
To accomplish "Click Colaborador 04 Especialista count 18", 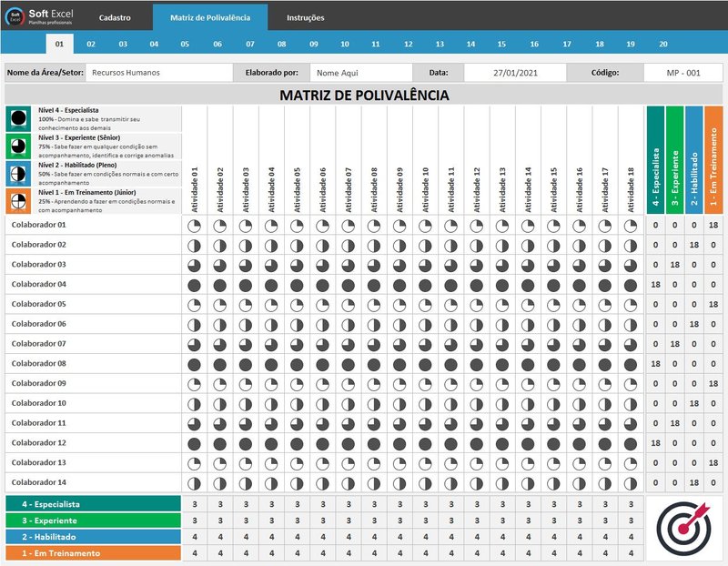I will (655, 285).
